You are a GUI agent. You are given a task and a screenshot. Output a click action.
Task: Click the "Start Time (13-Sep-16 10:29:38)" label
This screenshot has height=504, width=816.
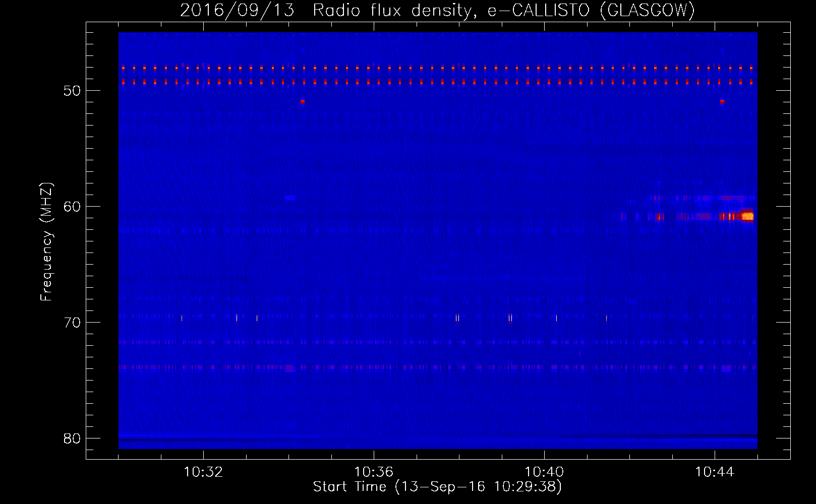[437, 487]
